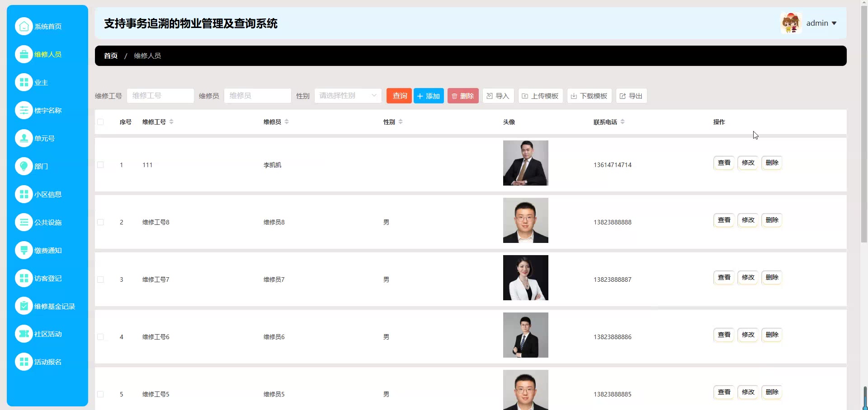The width and height of the screenshot is (868, 410).
Task: Sort table by 联系电话 column arrows
Action: point(623,122)
